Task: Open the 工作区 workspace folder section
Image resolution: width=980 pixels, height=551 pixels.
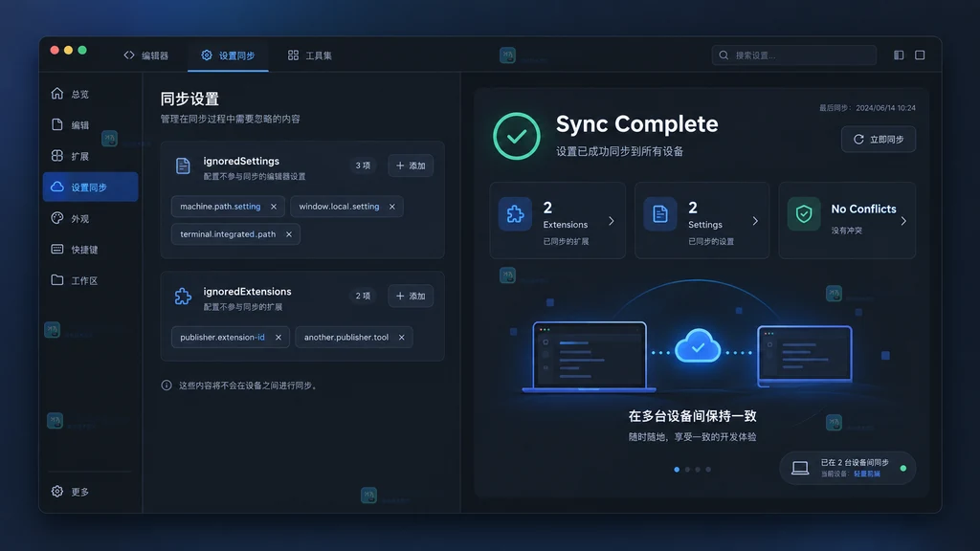Action: click(90, 280)
